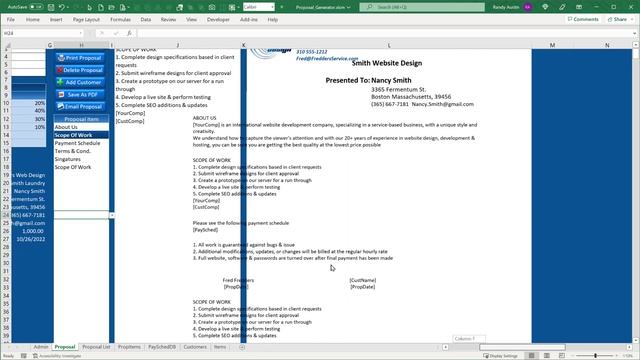Click the macro recording icon in status bar
This screenshot has width=640, height=360.
click(x=24, y=356)
